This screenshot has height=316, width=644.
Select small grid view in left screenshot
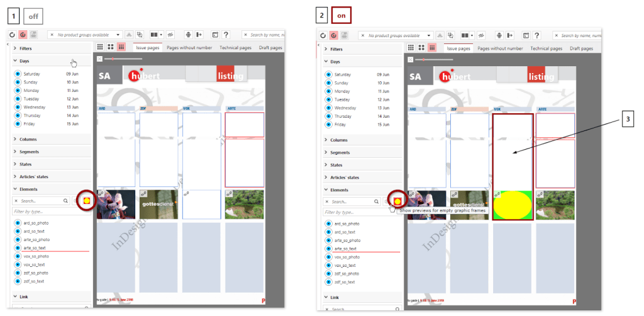(100, 47)
